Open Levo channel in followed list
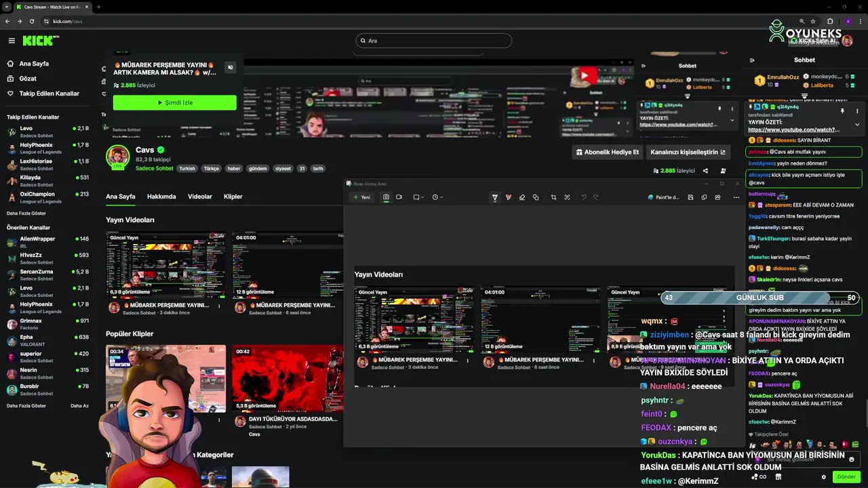Viewport: 868px width, 488px height. coord(47,131)
